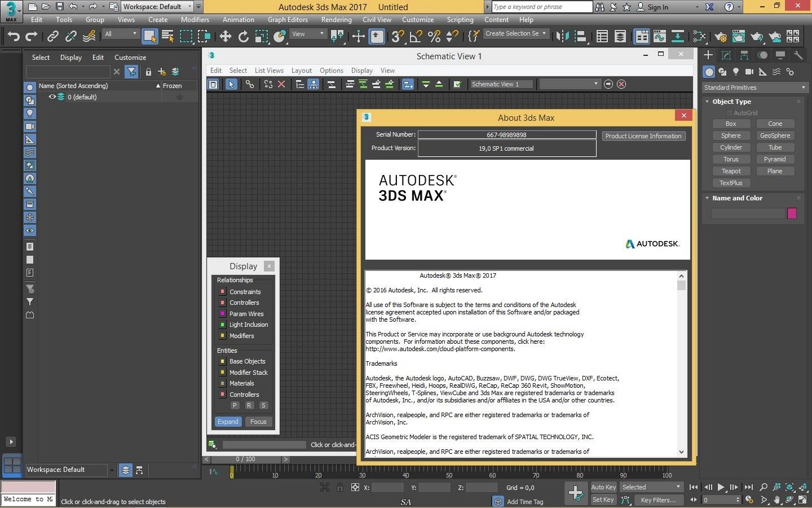Toggle the AutoGrid checkbox

(729, 113)
